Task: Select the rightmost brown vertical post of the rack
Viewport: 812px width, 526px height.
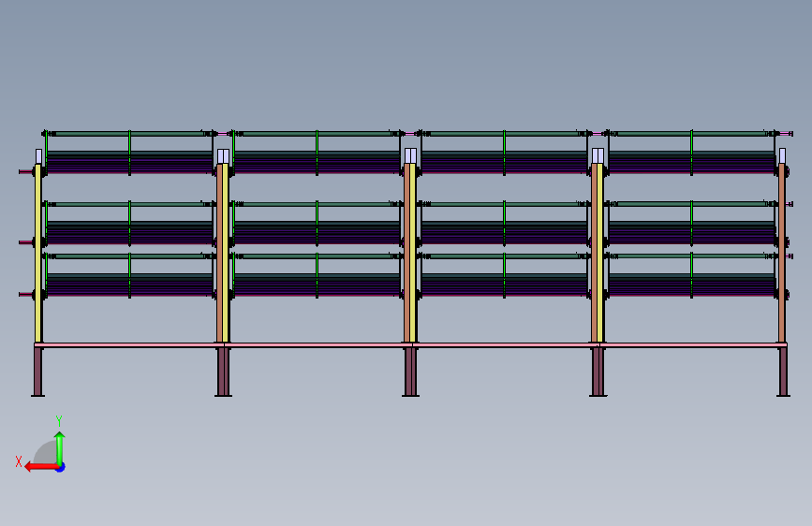Action: [782, 253]
